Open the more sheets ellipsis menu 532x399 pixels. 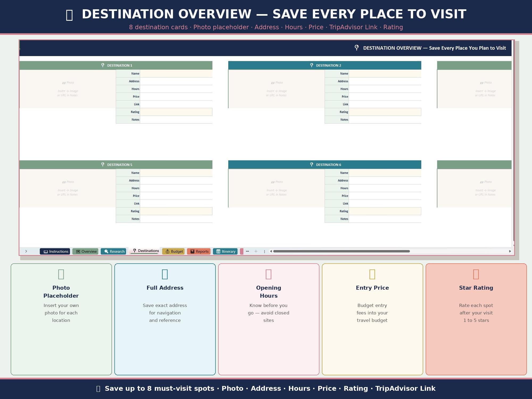pos(247,251)
